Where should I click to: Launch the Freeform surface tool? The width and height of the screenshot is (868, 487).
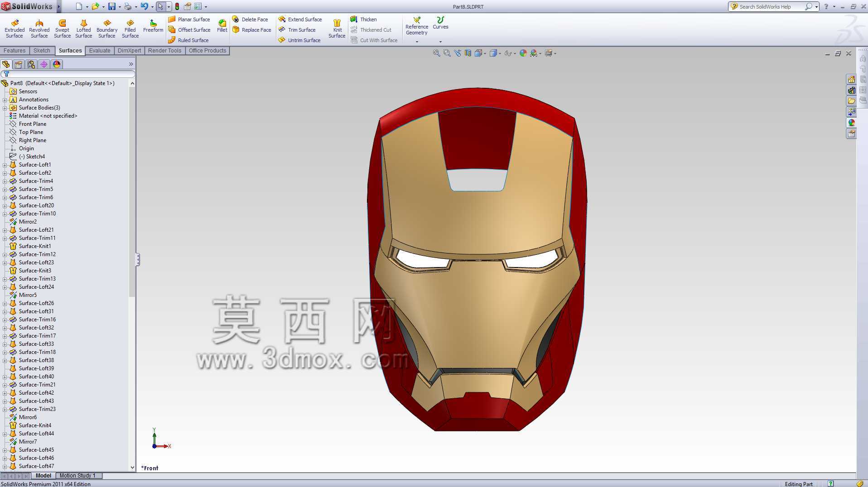(153, 26)
